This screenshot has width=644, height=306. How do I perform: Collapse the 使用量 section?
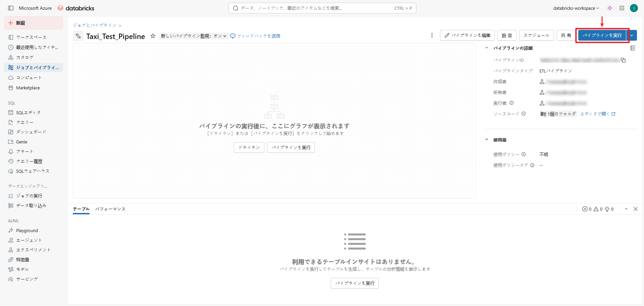487,140
